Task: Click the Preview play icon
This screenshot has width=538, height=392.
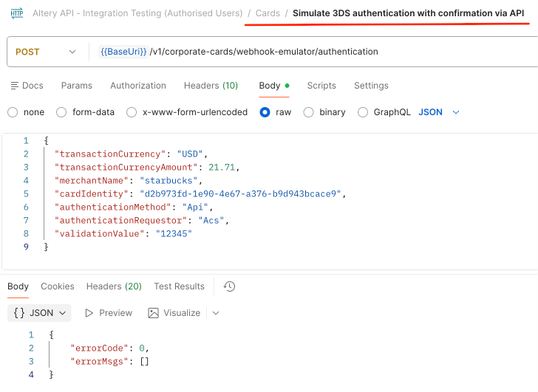Action: [x=89, y=313]
